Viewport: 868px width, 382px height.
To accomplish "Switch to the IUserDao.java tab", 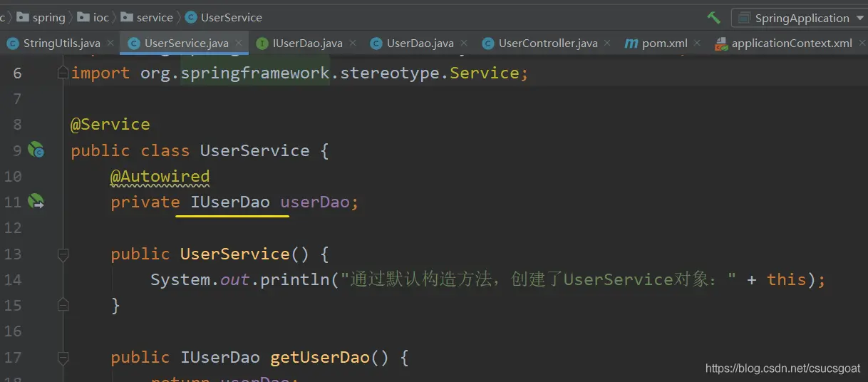I will pos(307,43).
